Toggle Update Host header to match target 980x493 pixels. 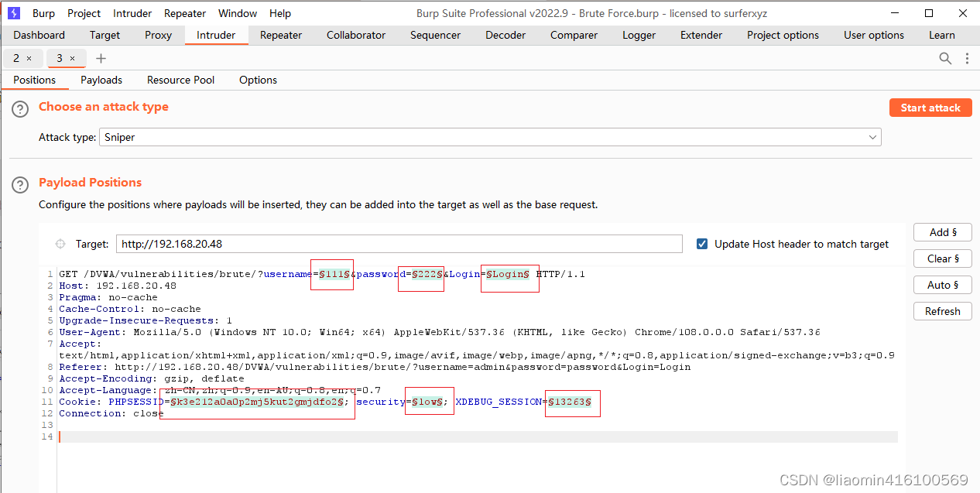[x=702, y=244]
